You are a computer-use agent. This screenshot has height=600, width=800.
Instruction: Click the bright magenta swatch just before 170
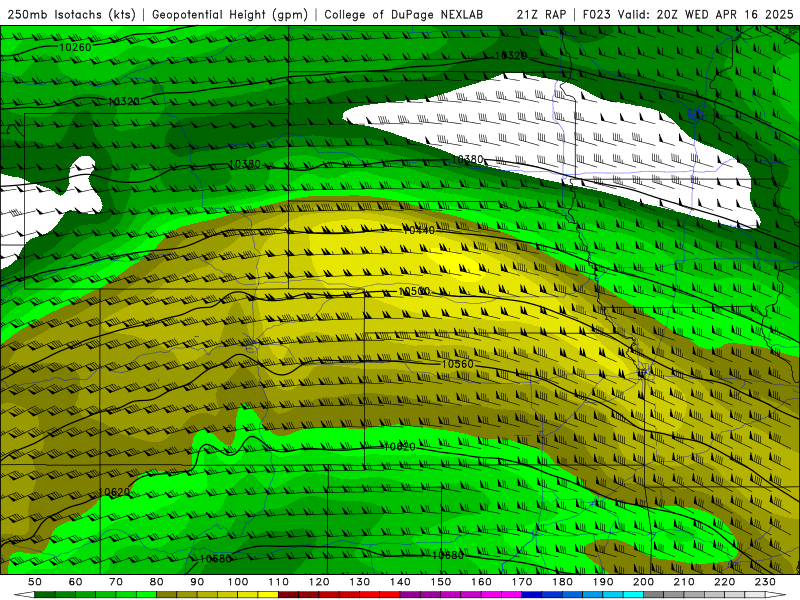pos(512,595)
